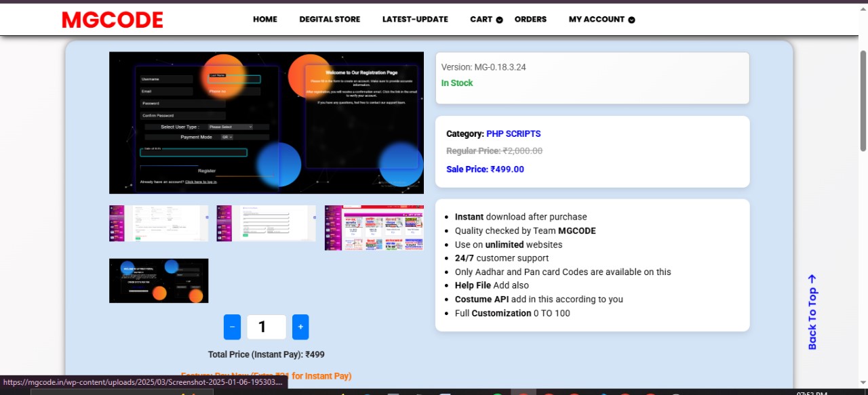Select the third colorful store thumbnail

(374, 228)
